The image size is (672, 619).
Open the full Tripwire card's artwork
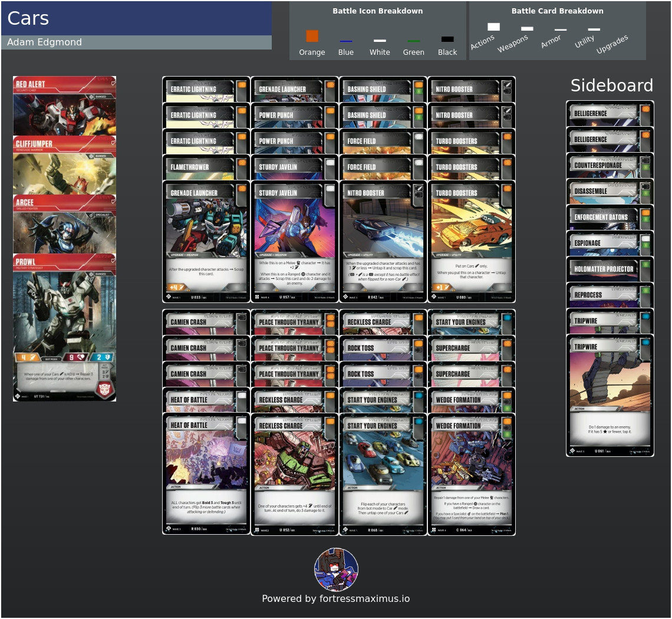click(x=610, y=380)
